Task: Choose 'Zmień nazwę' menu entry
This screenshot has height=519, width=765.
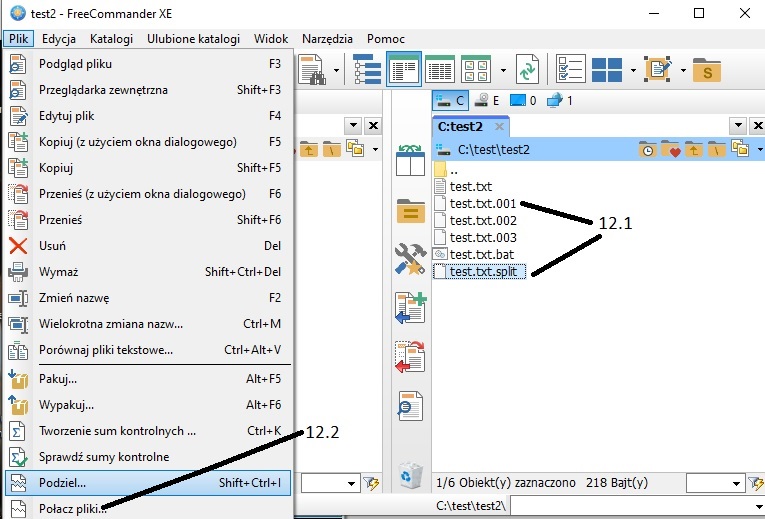Action: tap(148, 298)
